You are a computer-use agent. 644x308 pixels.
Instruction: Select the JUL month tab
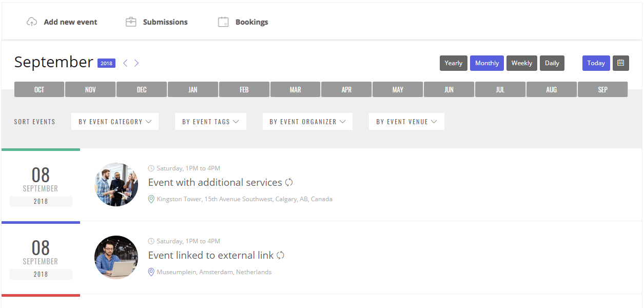click(x=500, y=89)
